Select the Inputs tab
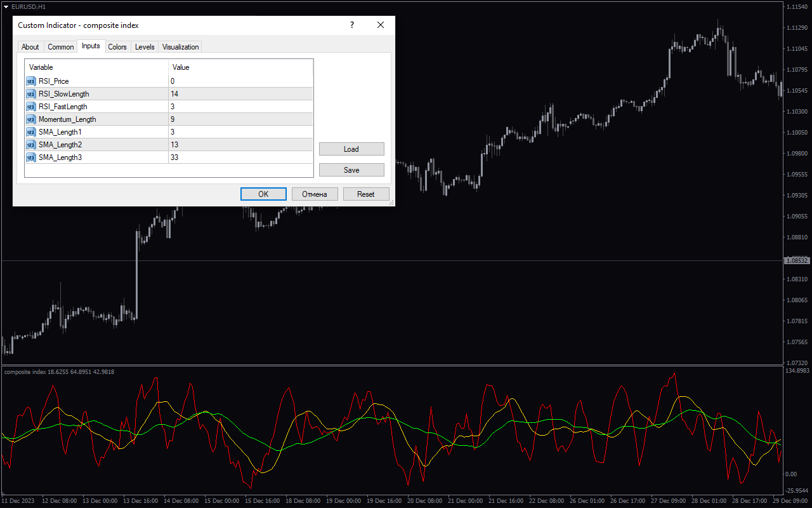The image size is (812, 508). 91,46
